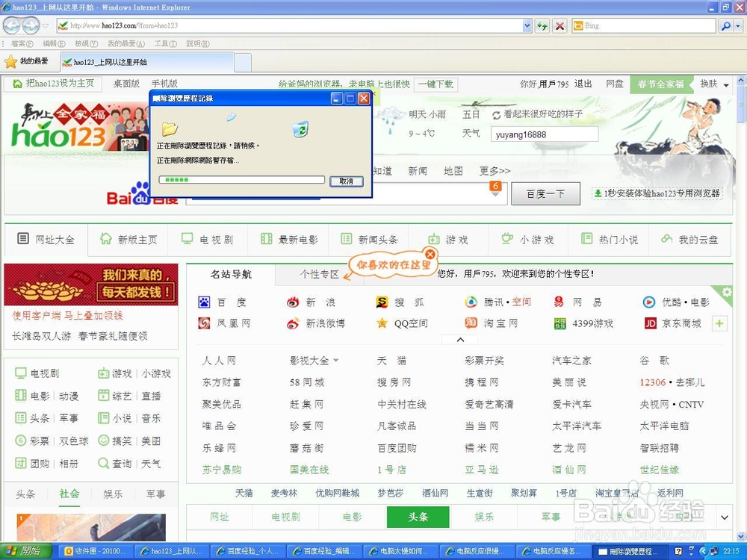The image size is (747, 560).
Task: Switch to the 收件匣 taskbar window
Action: tap(95, 551)
